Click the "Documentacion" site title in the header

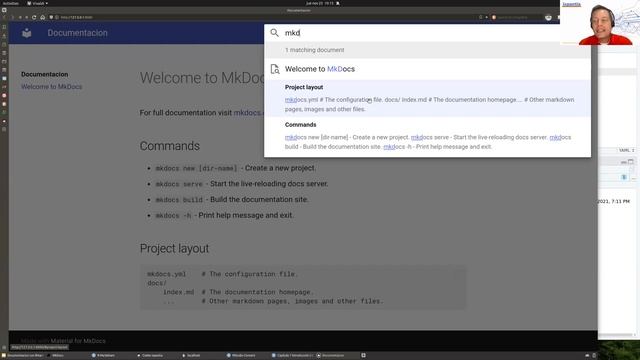pyautogui.click(x=78, y=33)
